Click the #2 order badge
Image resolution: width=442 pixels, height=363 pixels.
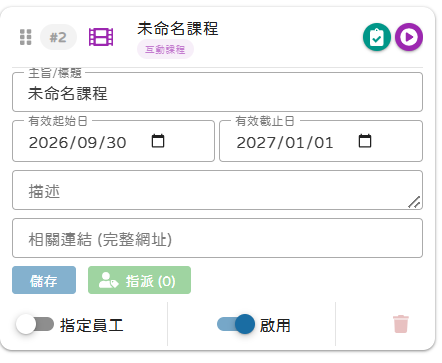(x=58, y=37)
